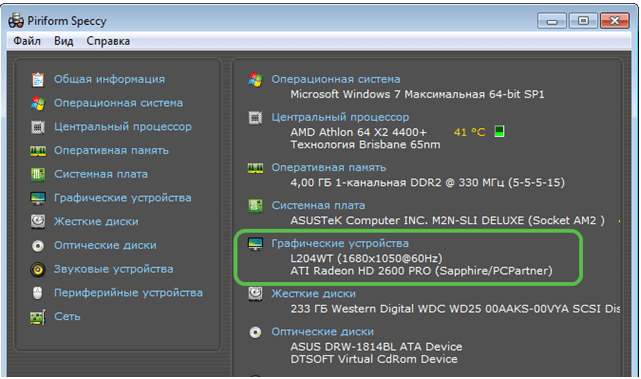Select Графические устройства in the sidebar
Viewport: 641px width, 379px height.
[x=122, y=198]
